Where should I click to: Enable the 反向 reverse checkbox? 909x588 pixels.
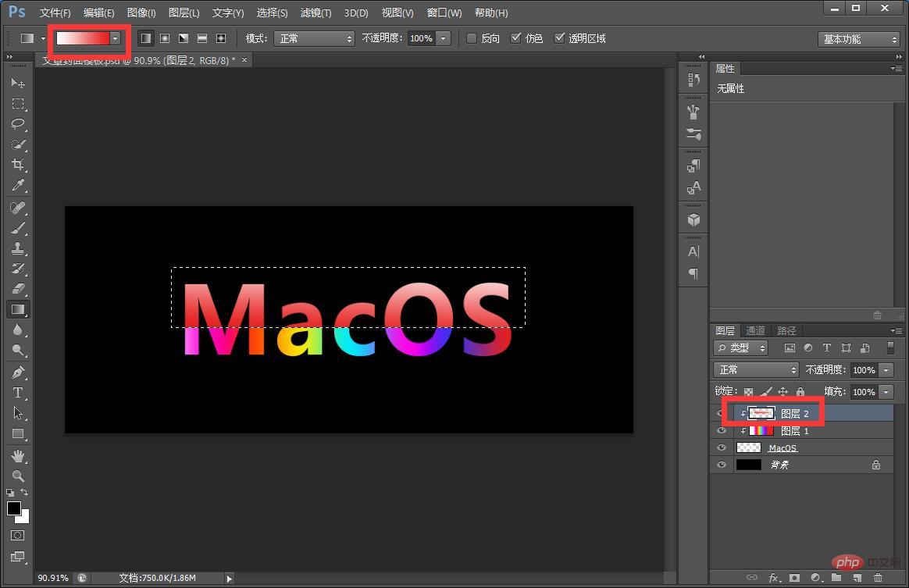pyautogui.click(x=472, y=38)
